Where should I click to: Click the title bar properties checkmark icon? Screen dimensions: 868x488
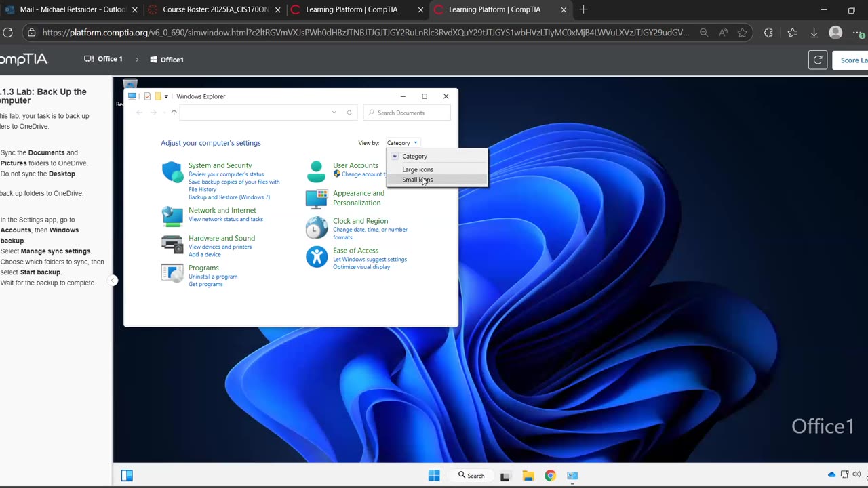point(147,96)
